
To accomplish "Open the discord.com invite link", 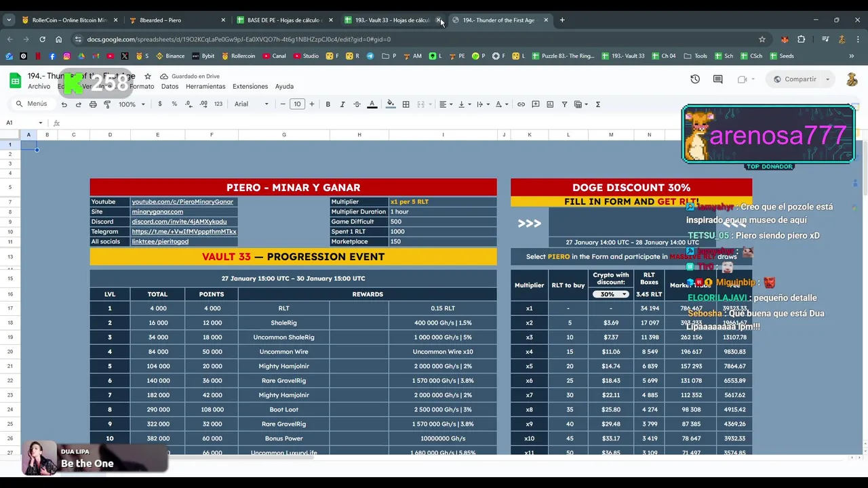I will (x=179, y=222).
